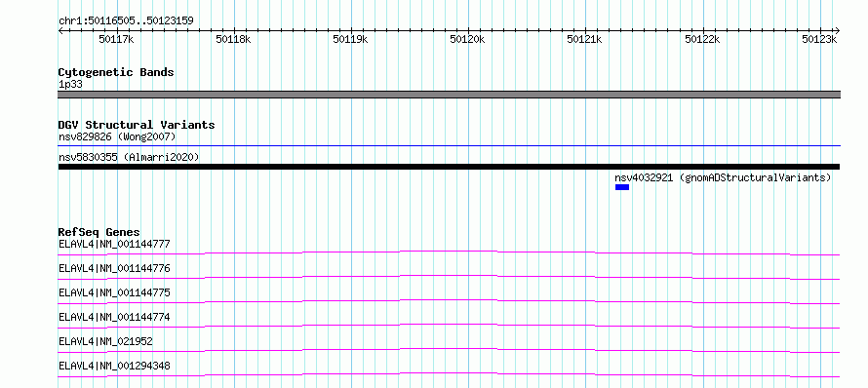Select the magenta intron line of NM_001144774
Image resolution: width=868 pixels, height=388 pixels.
pyautogui.click(x=449, y=326)
